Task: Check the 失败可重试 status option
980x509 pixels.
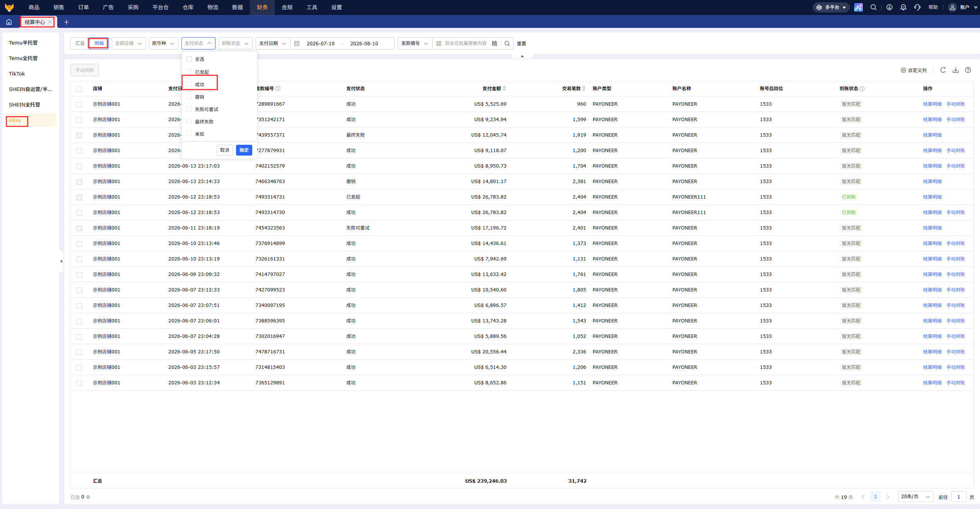Action: pyautogui.click(x=189, y=109)
